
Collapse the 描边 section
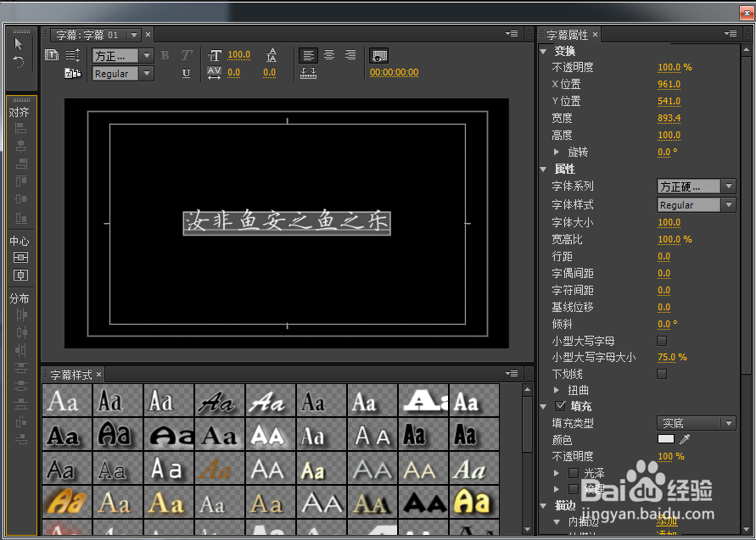pyautogui.click(x=544, y=506)
